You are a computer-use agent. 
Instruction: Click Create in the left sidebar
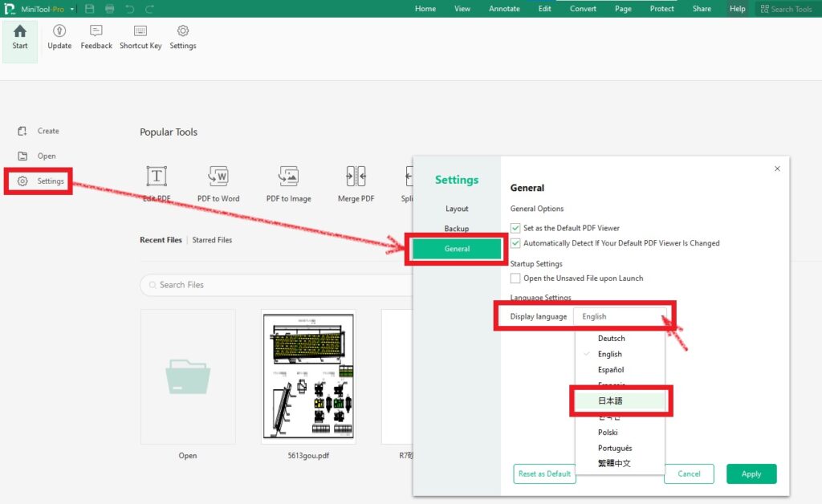pos(39,131)
